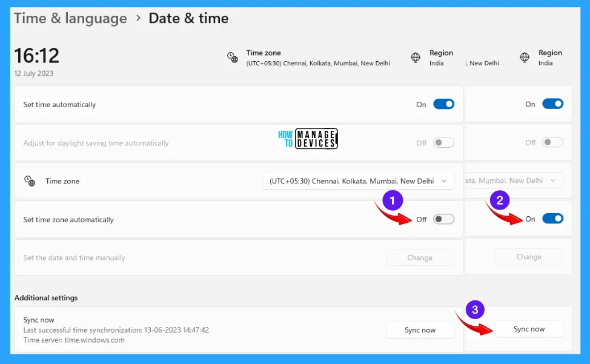Click the clock icon beside the Time zone summary

(x=233, y=58)
